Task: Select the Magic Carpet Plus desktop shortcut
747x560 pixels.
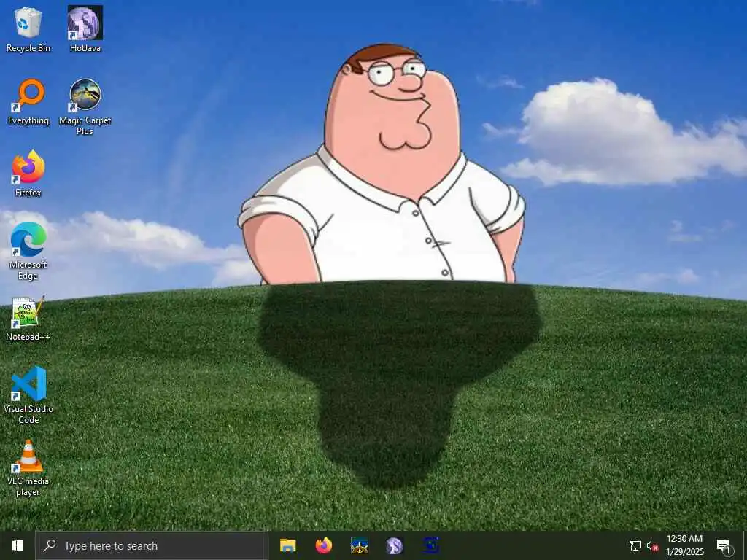Action: click(85, 106)
